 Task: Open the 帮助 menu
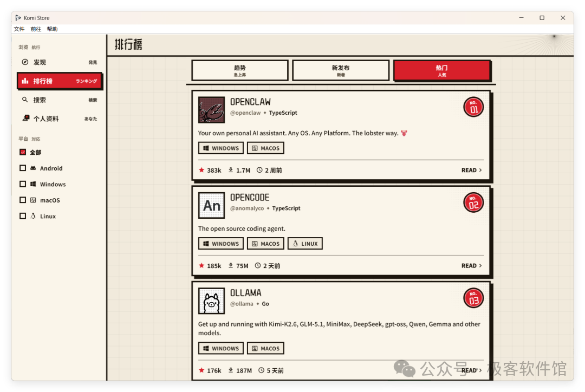52,29
